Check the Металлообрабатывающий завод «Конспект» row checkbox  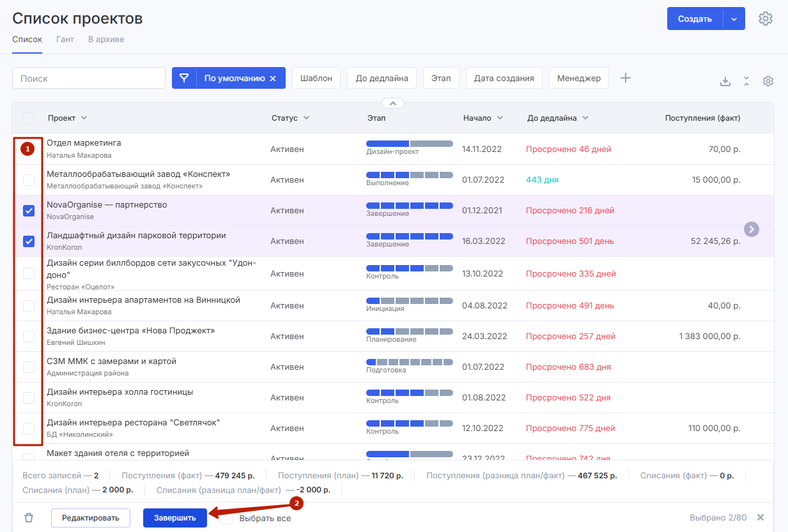pyautogui.click(x=29, y=180)
